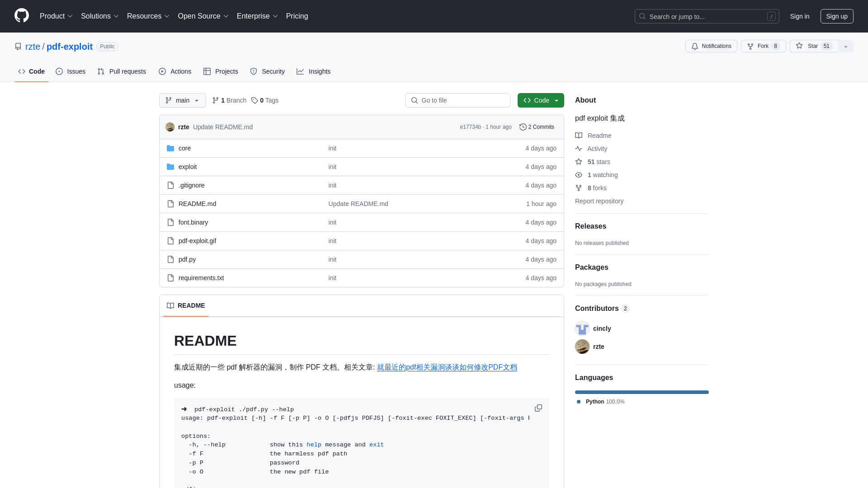Click the Sign up button

click(x=837, y=16)
